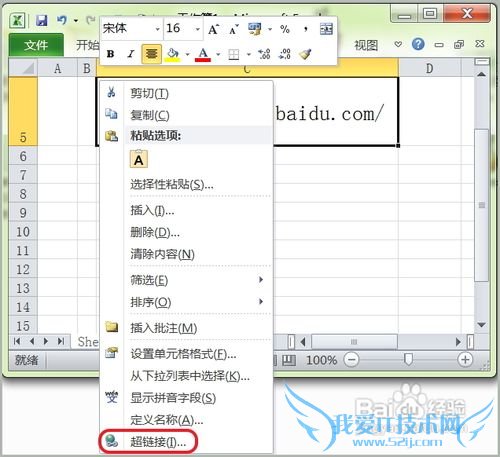Select row 10 header
The width and height of the screenshot is (500, 457).
coord(23,231)
